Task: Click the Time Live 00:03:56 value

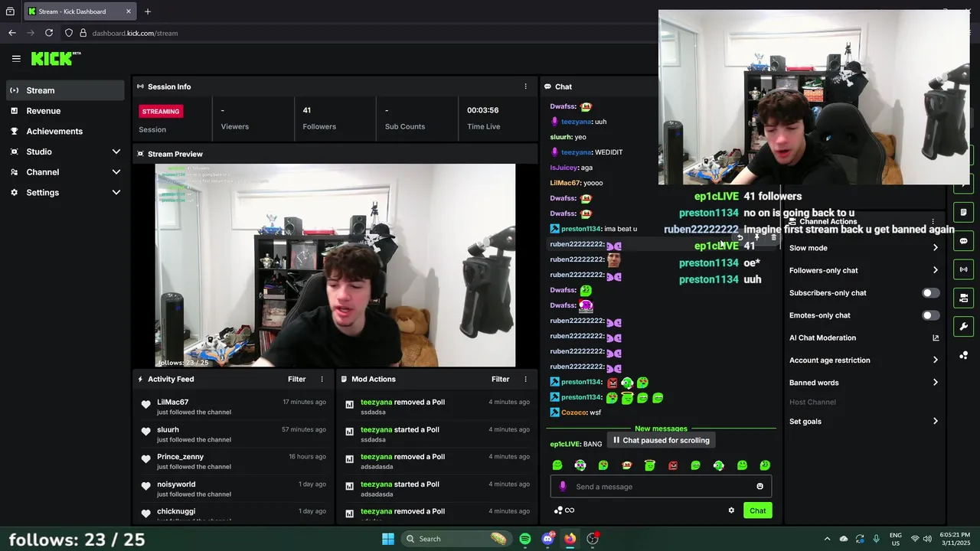Action: (x=482, y=110)
